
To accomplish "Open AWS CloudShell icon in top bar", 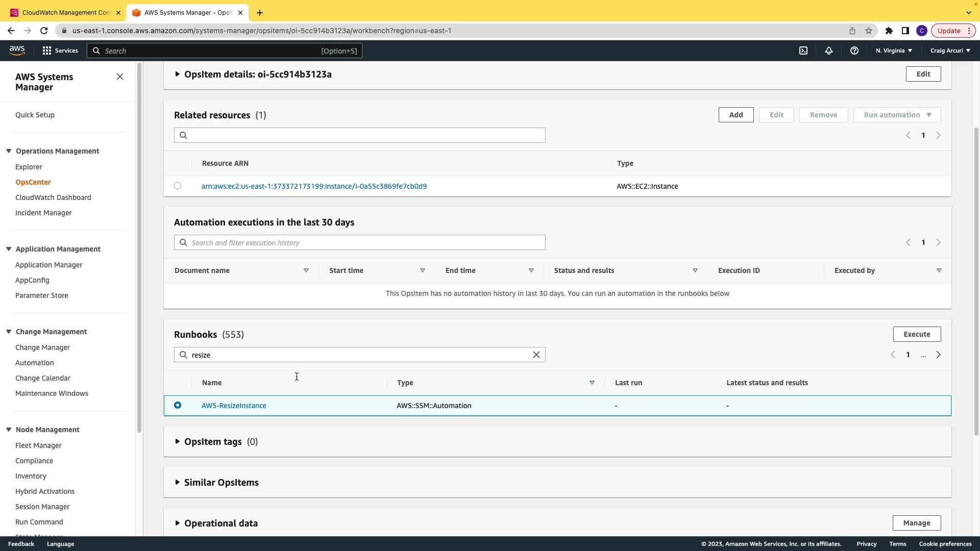I will point(803,51).
